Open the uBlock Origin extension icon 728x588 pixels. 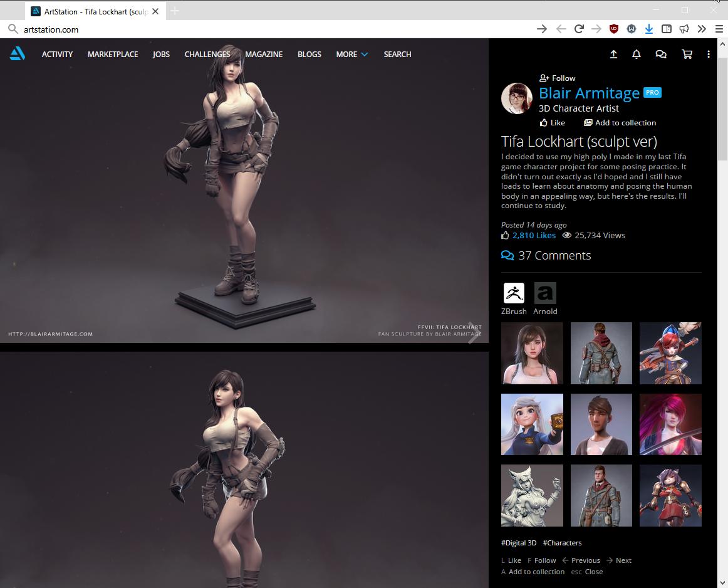click(615, 28)
